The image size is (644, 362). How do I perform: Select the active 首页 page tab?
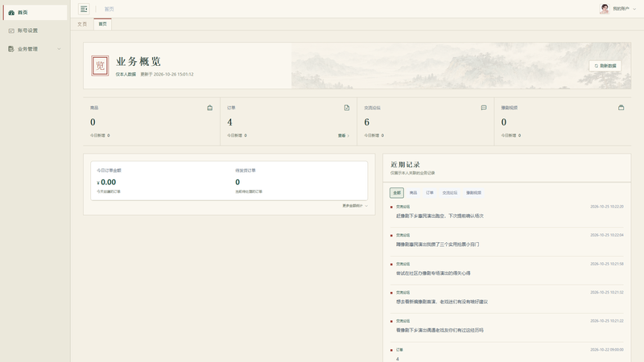pos(103,24)
